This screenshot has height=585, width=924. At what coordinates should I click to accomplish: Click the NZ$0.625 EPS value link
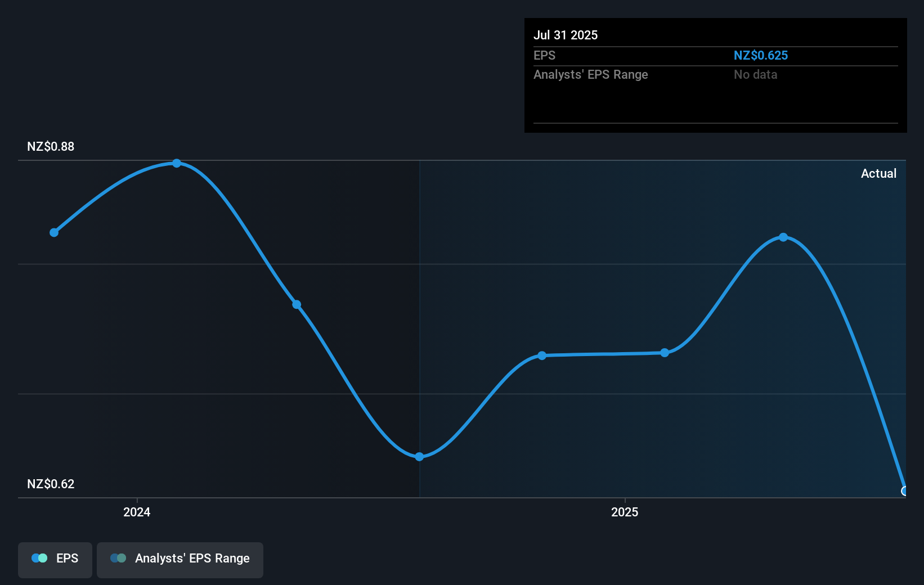(x=761, y=55)
